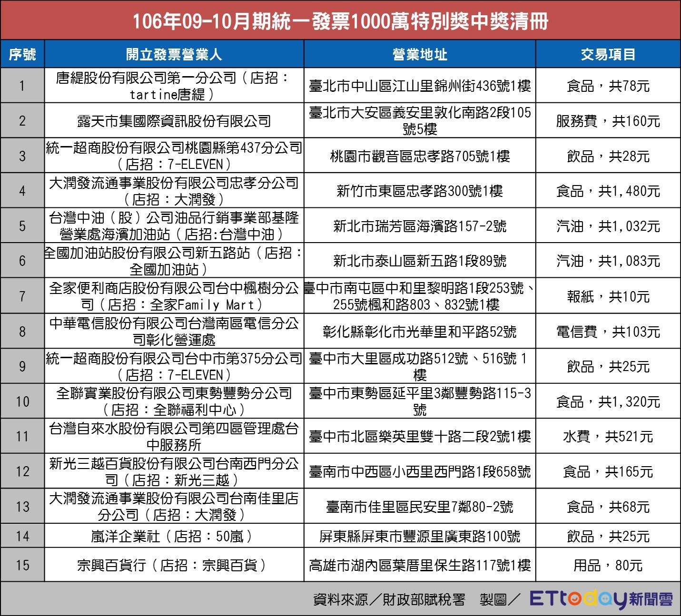This screenshot has width=681, height=616.
Task: Click transaction '食品，共1,320元'
Action: click(x=608, y=401)
